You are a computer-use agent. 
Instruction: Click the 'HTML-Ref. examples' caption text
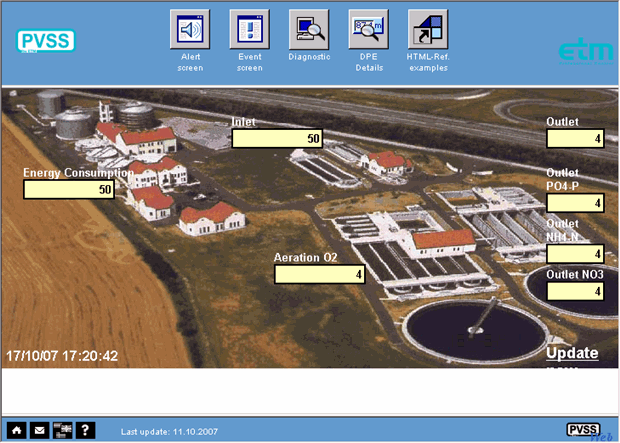click(428, 62)
